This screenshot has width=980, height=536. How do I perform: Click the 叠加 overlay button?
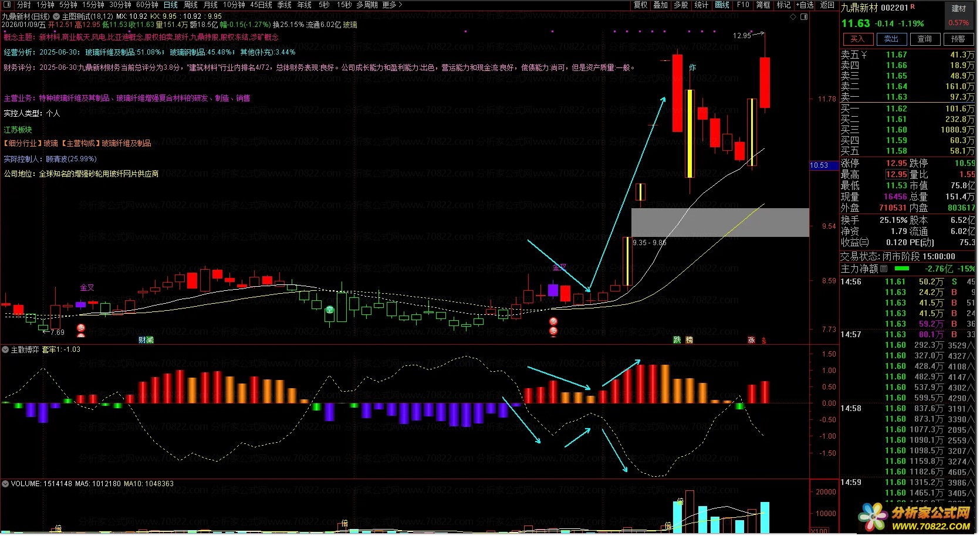661,5
